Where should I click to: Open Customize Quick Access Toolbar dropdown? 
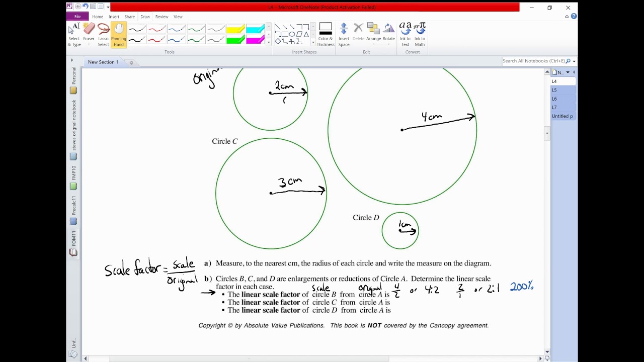pos(108,7)
